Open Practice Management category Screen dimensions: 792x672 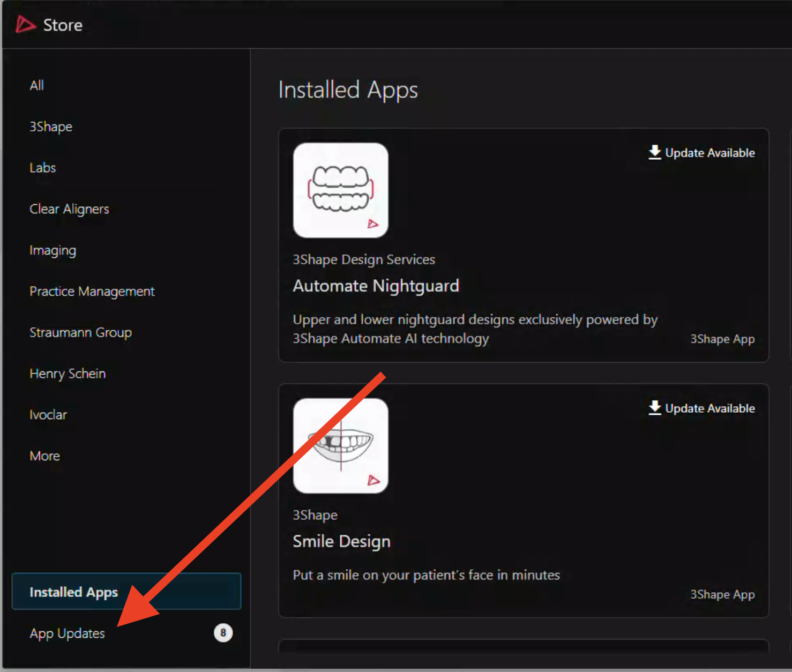92,292
